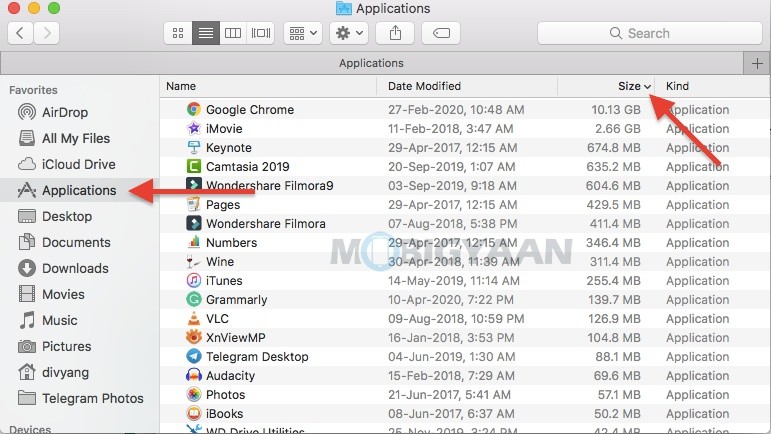Click the Share toolbar button
Image resolution: width=771 pixels, height=434 pixels.
(395, 33)
